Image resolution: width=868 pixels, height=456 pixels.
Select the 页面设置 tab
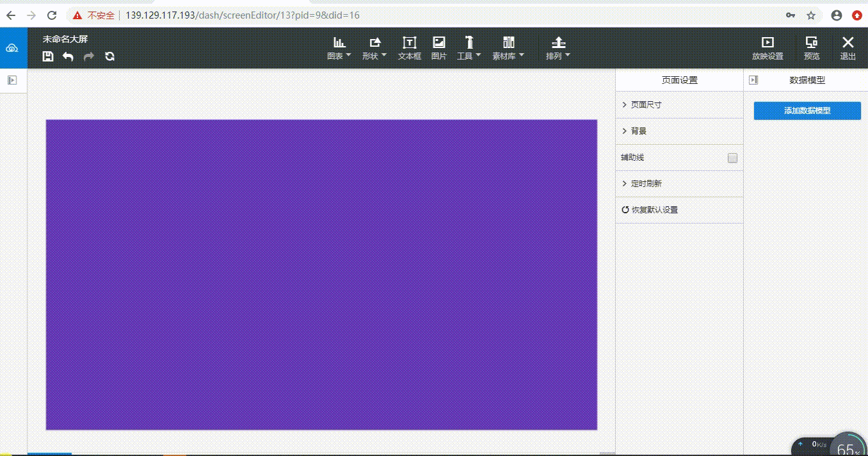pos(680,80)
